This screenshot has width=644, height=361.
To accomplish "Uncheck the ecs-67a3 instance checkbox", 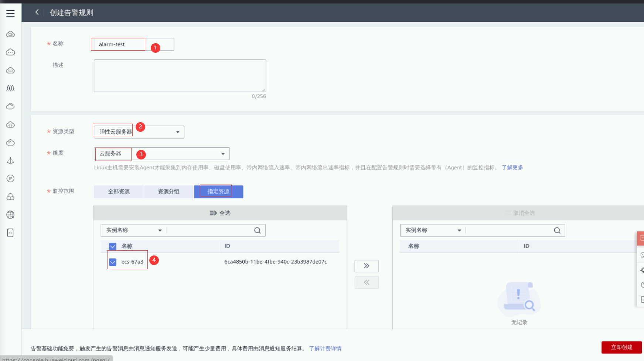I will point(113,262).
